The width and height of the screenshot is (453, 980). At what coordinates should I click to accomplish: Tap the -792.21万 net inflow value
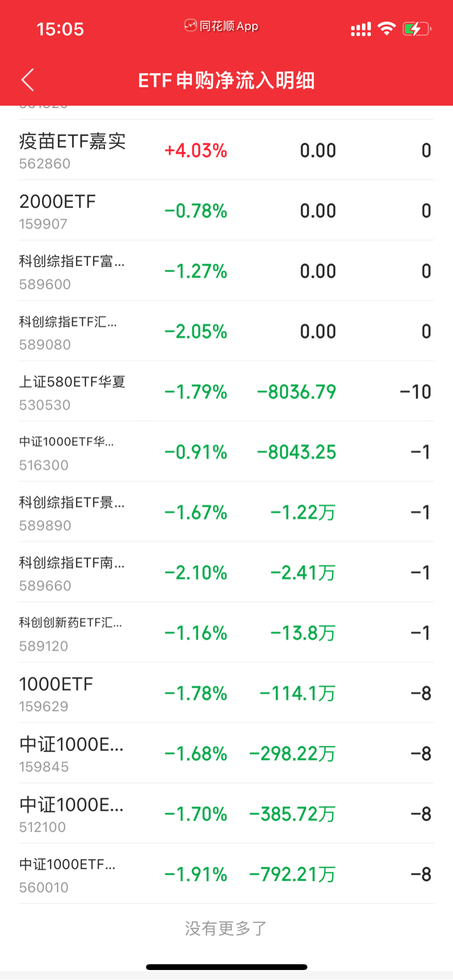293,875
